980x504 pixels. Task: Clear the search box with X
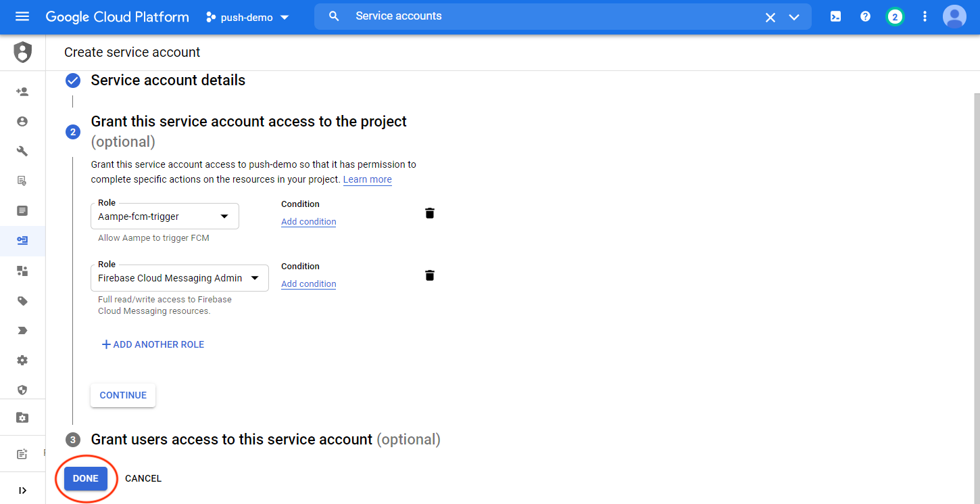pos(770,17)
